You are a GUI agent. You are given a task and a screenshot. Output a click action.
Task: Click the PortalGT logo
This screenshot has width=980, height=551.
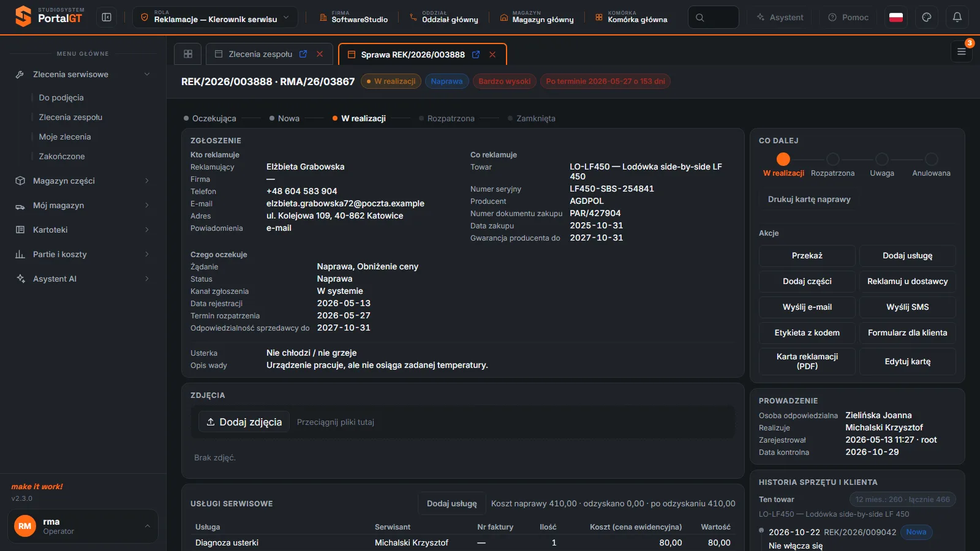49,17
